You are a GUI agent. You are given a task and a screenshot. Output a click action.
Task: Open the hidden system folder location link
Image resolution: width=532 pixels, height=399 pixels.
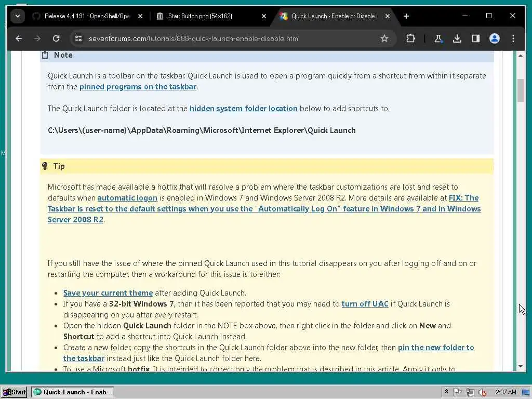tap(243, 109)
